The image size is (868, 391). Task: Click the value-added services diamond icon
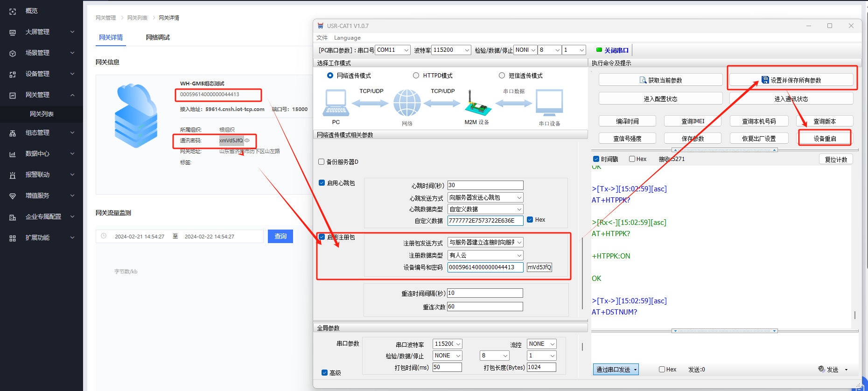click(x=13, y=196)
